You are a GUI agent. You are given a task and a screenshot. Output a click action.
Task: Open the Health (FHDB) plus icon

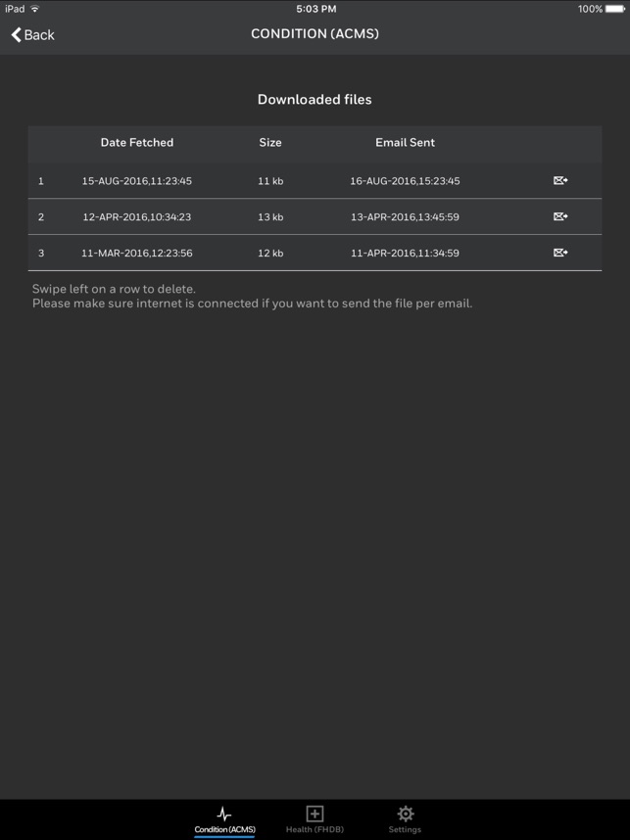coord(315,814)
